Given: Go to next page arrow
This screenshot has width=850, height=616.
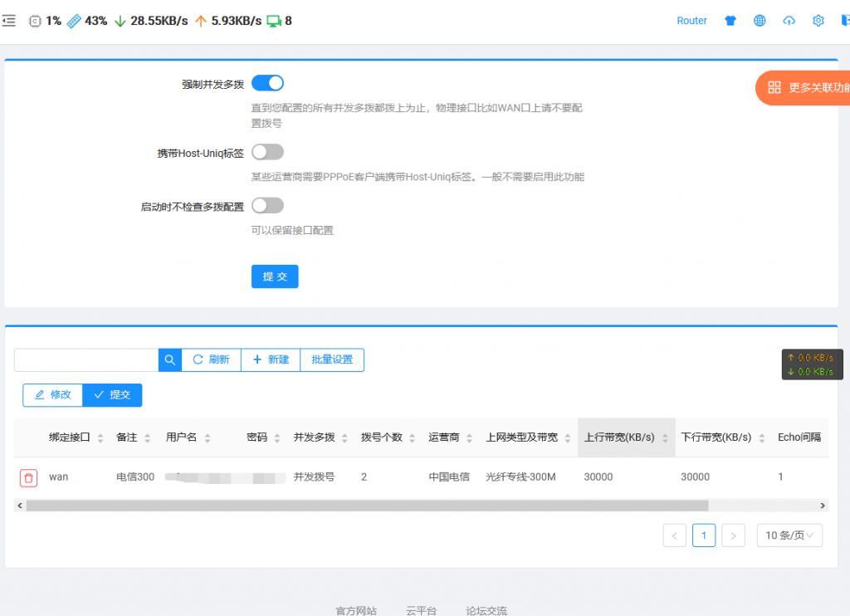Looking at the screenshot, I should click(x=733, y=535).
